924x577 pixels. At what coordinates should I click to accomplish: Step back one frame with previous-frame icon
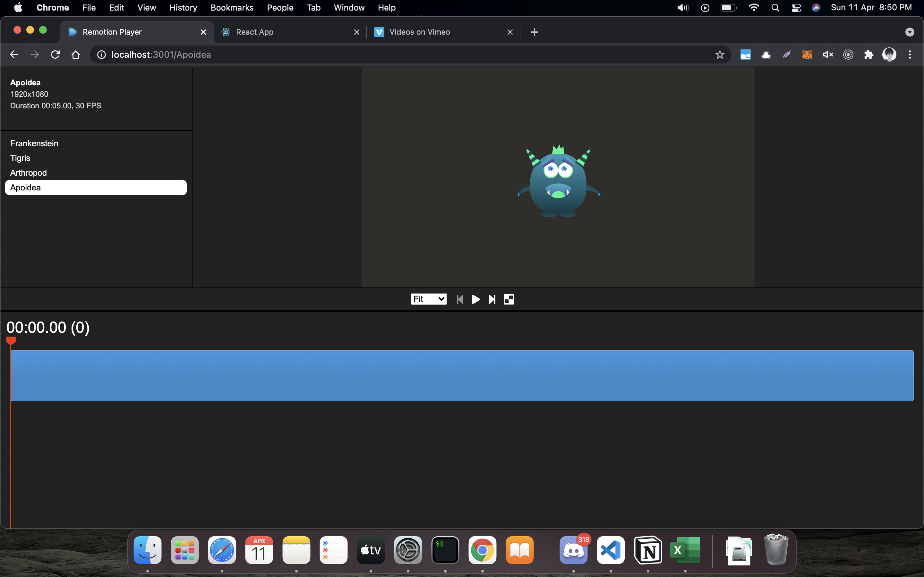460,300
